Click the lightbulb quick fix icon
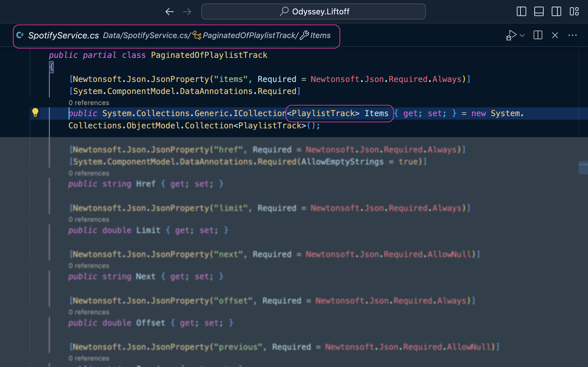The width and height of the screenshot is (588, 367). coord(35,113)
